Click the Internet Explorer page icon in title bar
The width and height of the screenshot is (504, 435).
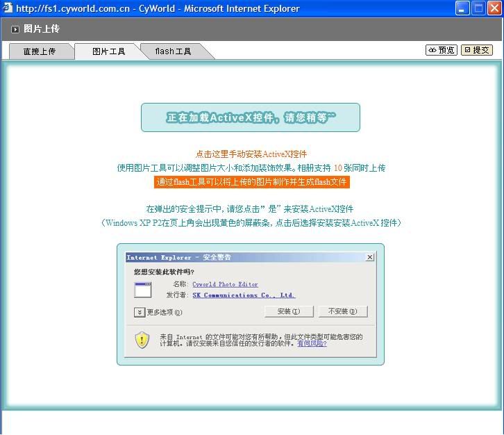coord(7,8)
